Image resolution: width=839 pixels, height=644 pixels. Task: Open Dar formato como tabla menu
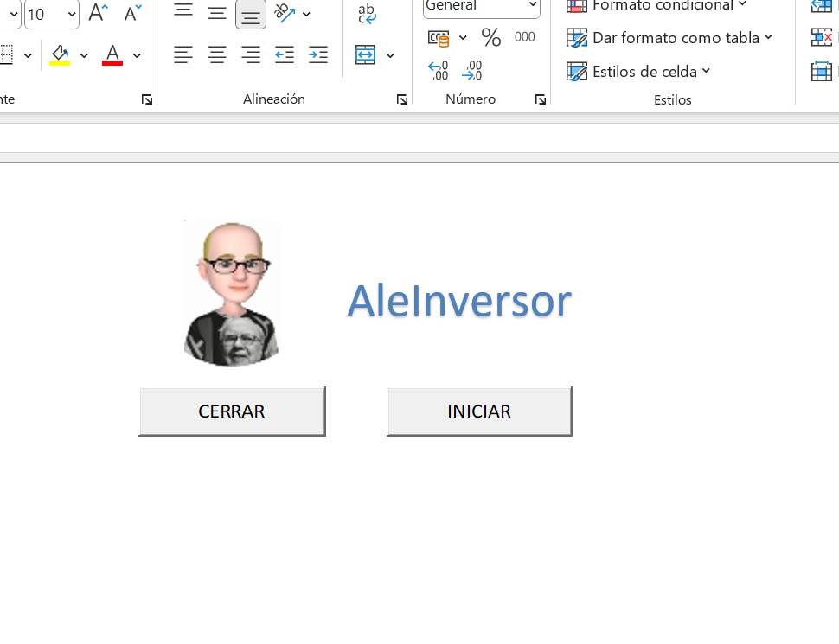point(669,38)
